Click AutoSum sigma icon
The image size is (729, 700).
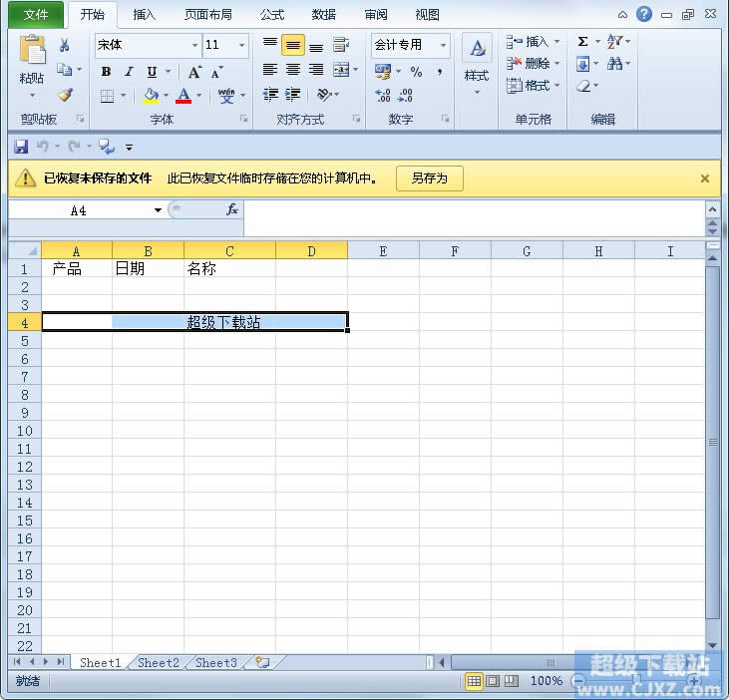(582, 41)
